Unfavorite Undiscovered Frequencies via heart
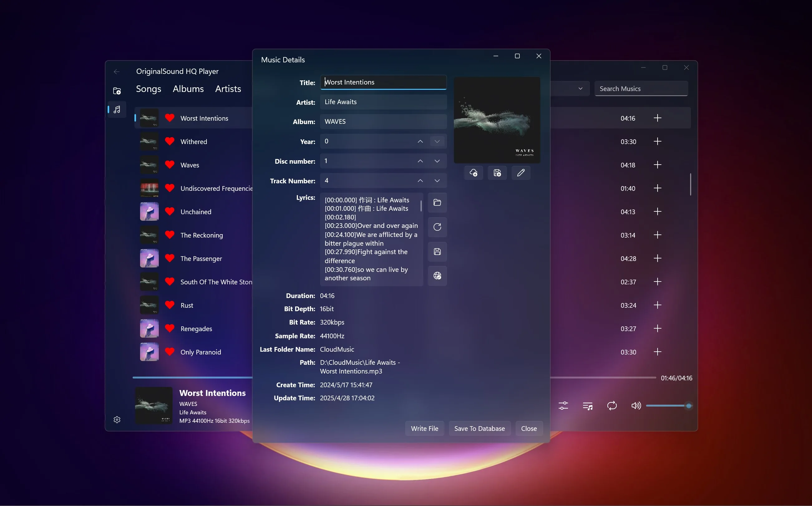The image size is (812, 506). tap(170, 188)
